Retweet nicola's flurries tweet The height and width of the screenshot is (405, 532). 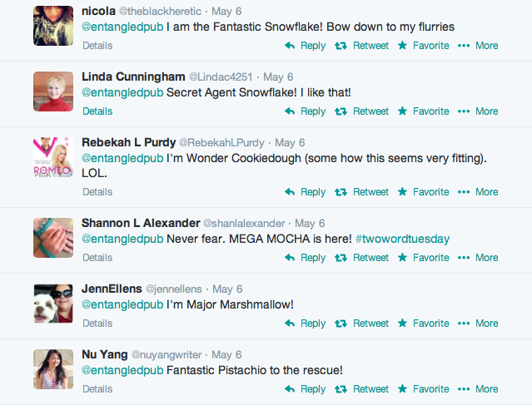pos(361,46)
